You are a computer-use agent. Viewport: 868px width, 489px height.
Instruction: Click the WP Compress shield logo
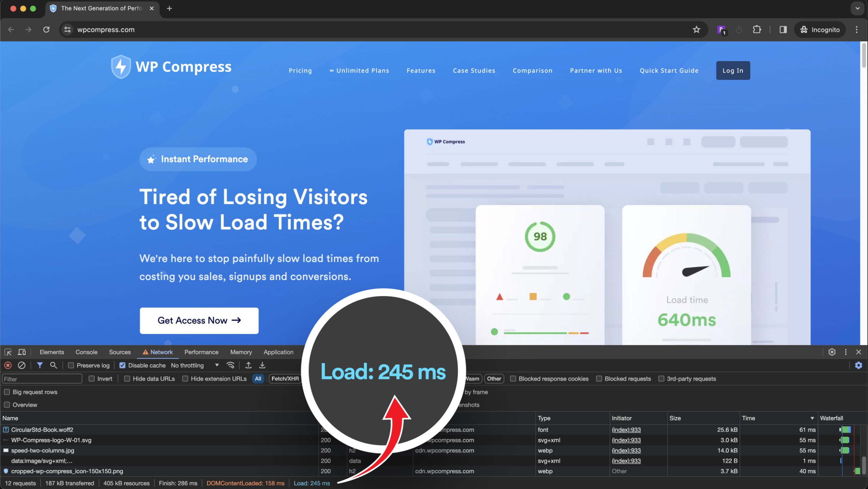(x=121, y=67)
